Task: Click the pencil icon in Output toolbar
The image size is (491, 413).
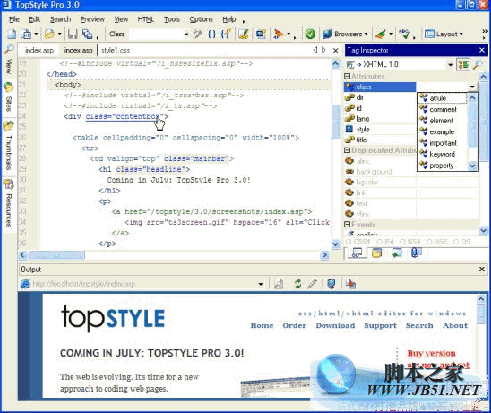Action: [x=312, y=284]
